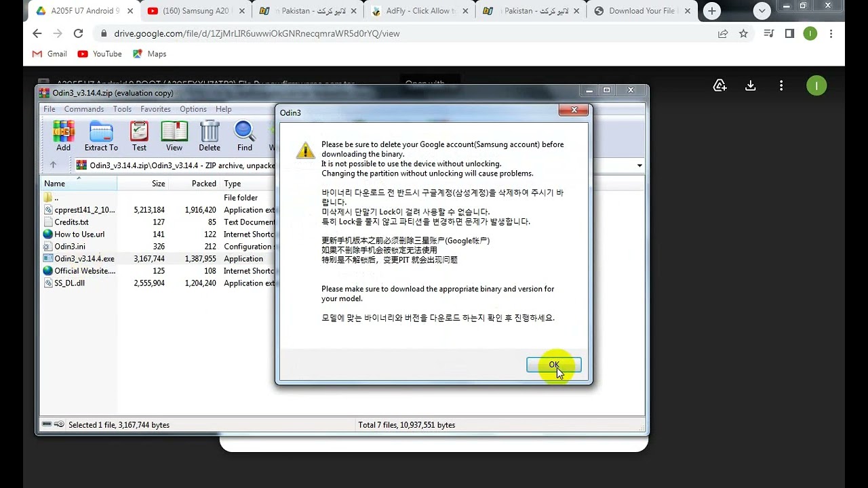Click the Extract To toolbar icon
The width and height of the screenshot is (868, 488).
[101, 136]
